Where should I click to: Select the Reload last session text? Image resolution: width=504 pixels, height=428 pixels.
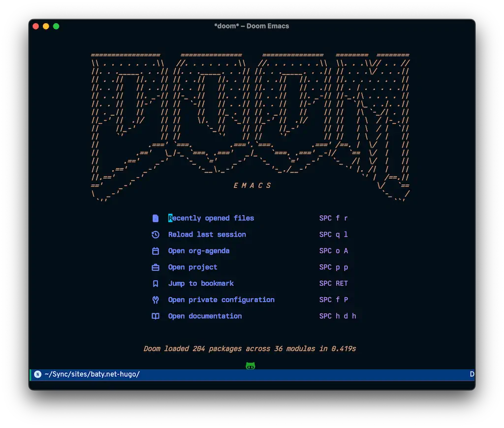207,235
